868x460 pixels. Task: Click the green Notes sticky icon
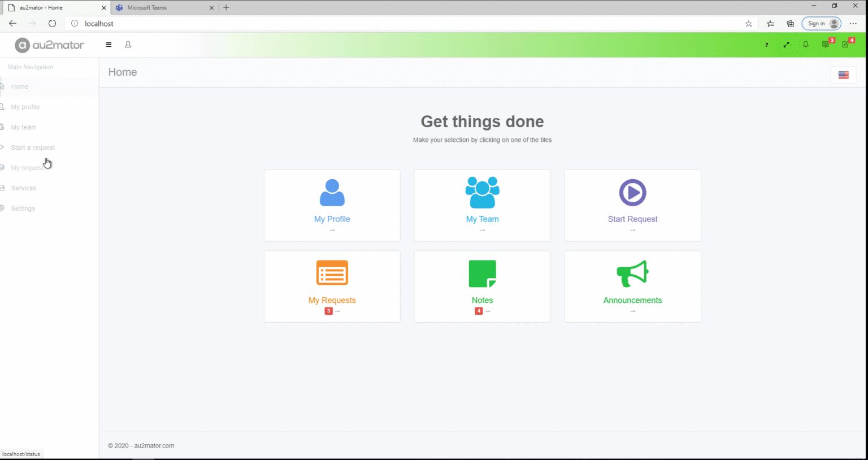pos(482,274)
